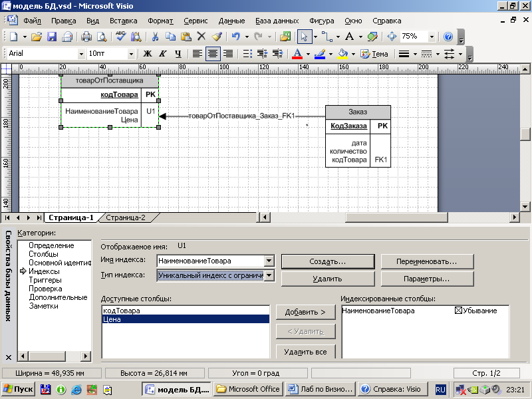Select Триггеры in the categories list
Viewport: 532px width, 399px height.
coord(45,280)
